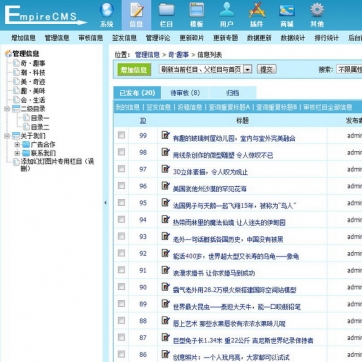This screenshot has height=362, width=362.
Task: Select 潮·科技 in the category tree
Action: click(33, 72)
